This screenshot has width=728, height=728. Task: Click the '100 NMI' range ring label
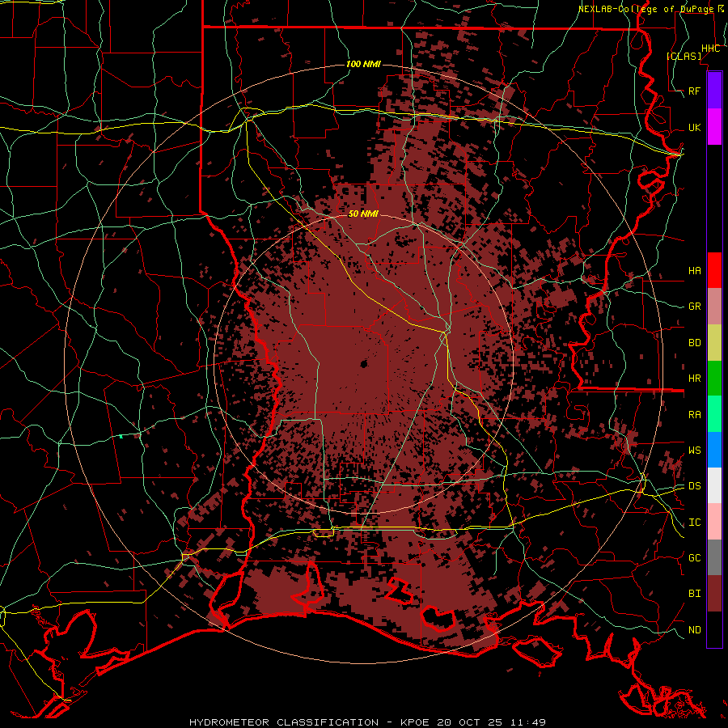pyautogui.click(x=363, y=64)
